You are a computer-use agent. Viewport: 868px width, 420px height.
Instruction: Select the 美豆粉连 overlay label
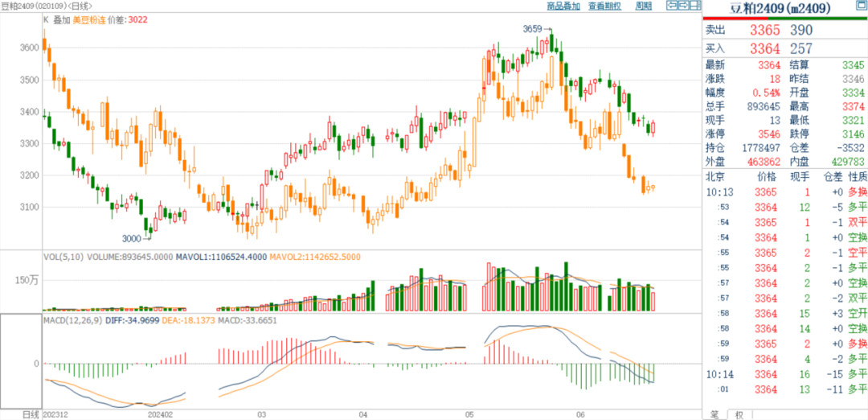[90, 20]
